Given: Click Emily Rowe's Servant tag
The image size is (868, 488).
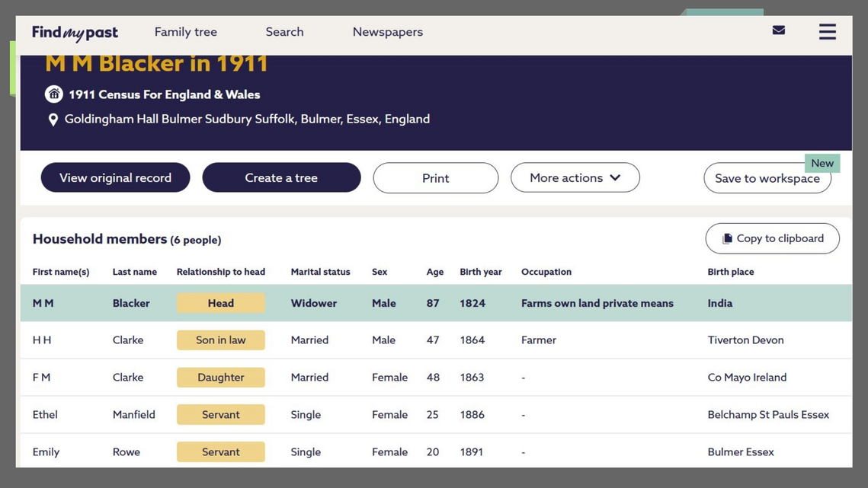Looking at the screenshot, I should (x=220, y=452).
